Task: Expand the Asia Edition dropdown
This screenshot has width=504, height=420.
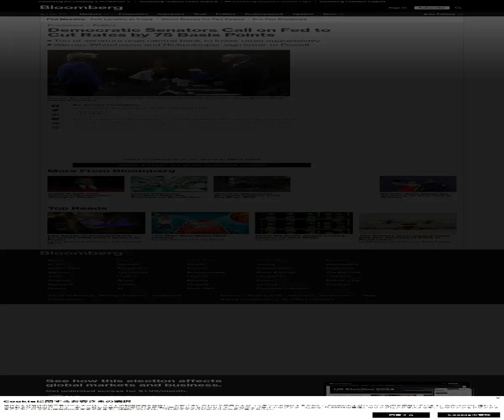Action: click(443, 14)
